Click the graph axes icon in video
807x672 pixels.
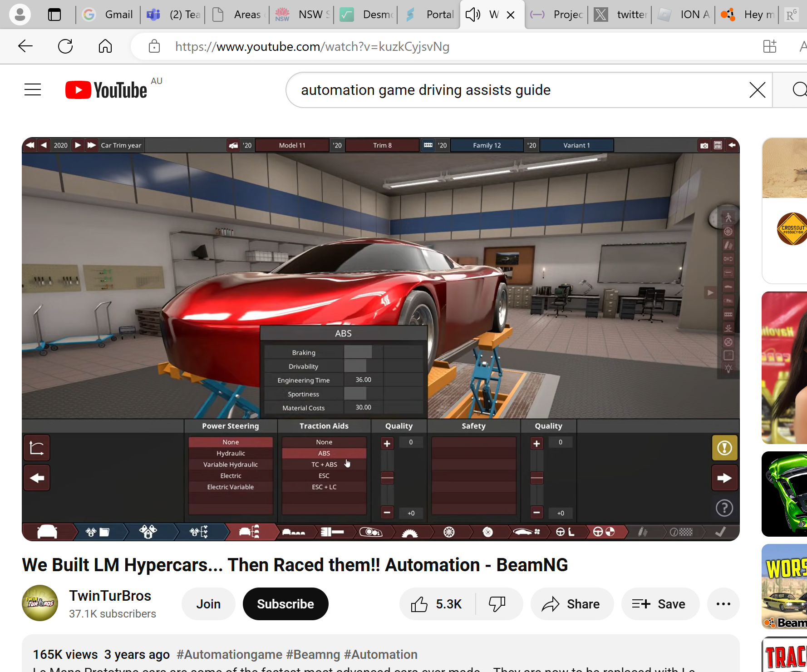37,448
